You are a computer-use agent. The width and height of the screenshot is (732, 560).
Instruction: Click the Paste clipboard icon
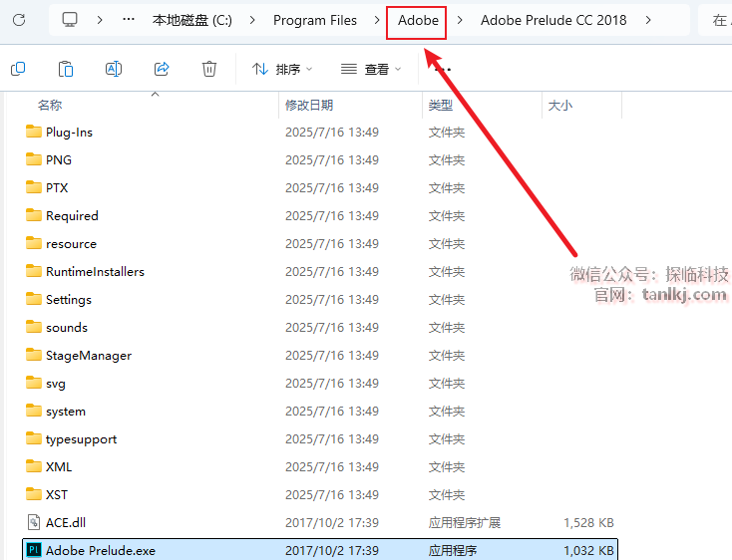coord(66,69)
